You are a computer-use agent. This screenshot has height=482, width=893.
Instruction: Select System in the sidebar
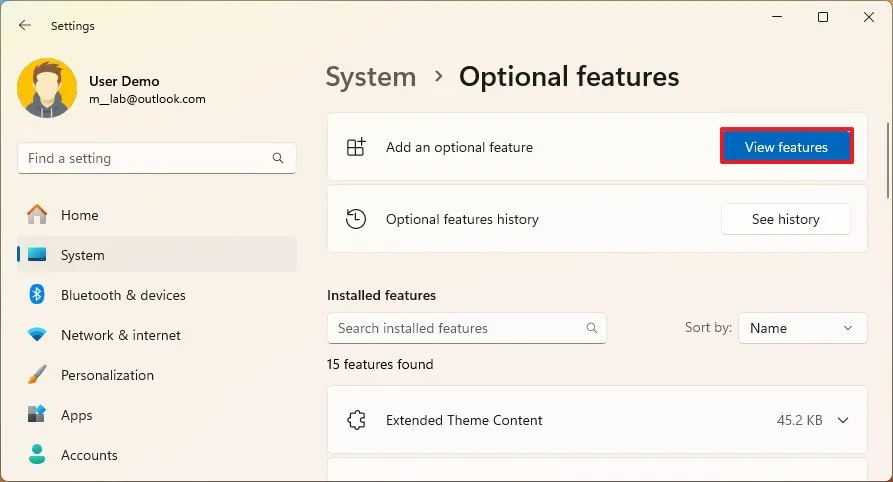[x=157, y=254]
